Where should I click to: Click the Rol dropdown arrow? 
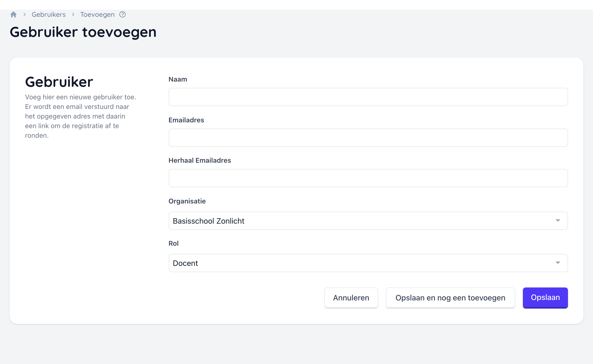(558, 263)
